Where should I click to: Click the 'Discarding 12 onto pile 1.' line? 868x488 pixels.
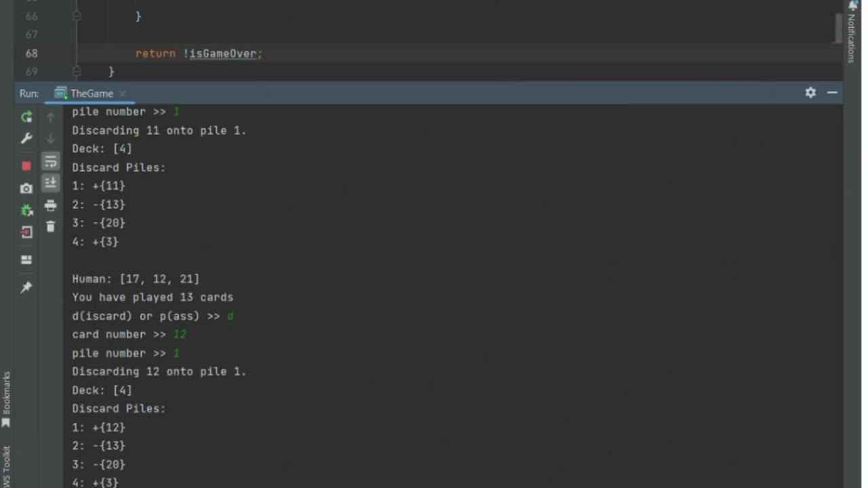click(x=159, y=371)
